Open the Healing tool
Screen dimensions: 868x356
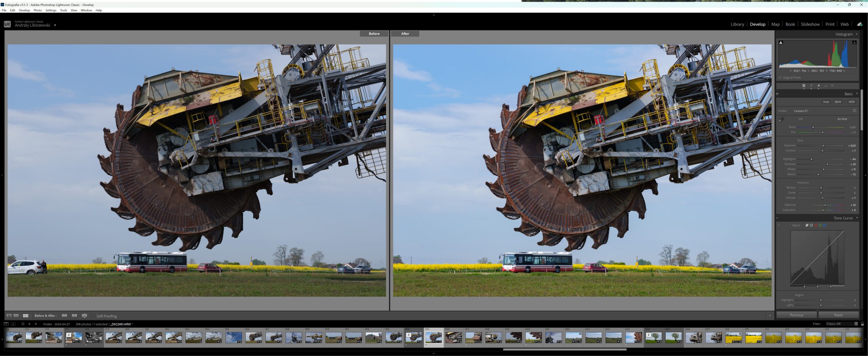point(818,86)
